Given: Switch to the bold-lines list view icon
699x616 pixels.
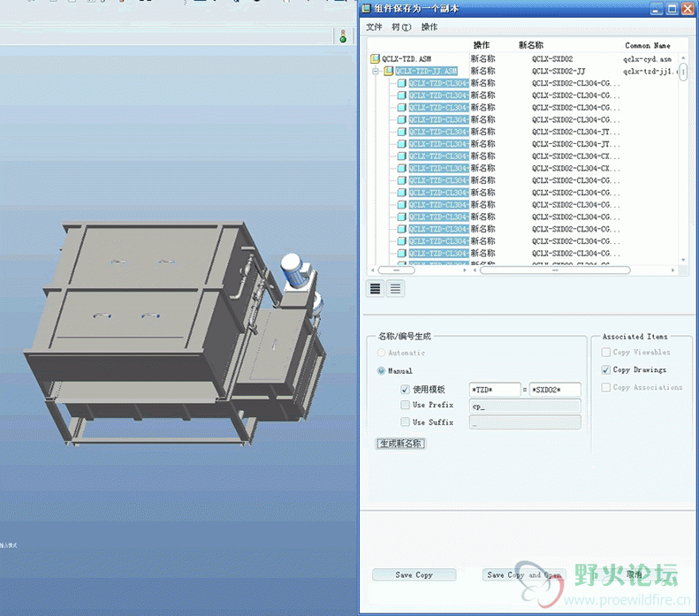Looking at the screenshot, I should [x=376, y=289].
